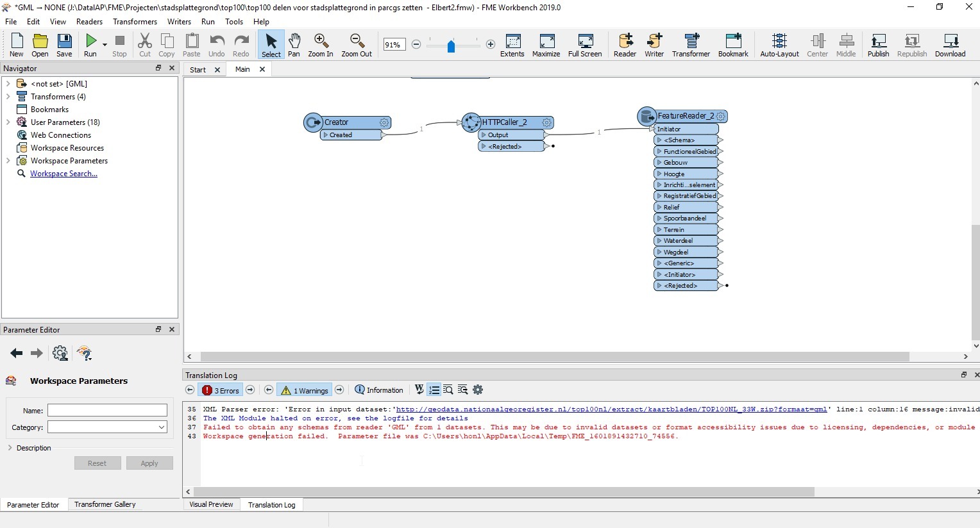Open Translation Log options gear
The height and width of the screenshot is (528, 980).
point(478,390)
